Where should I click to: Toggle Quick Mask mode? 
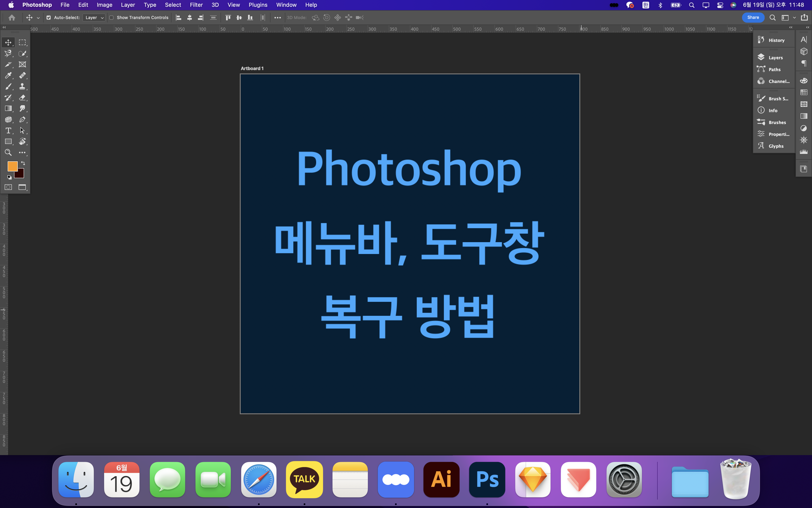tap(8, 187)
